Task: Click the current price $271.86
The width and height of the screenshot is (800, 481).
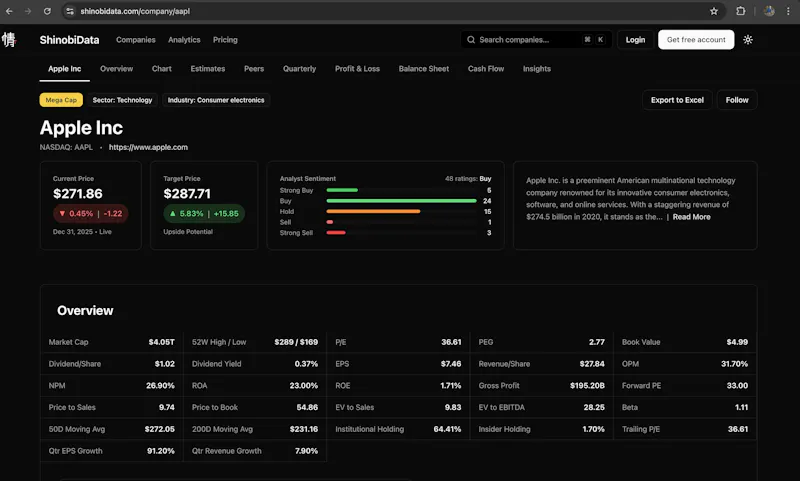Action: [x=78, y=194]
